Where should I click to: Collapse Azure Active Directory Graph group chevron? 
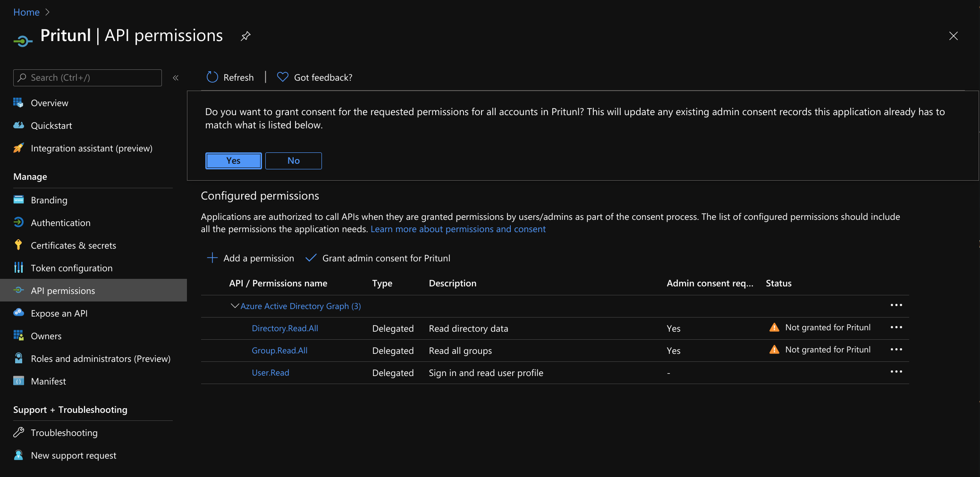234,306
